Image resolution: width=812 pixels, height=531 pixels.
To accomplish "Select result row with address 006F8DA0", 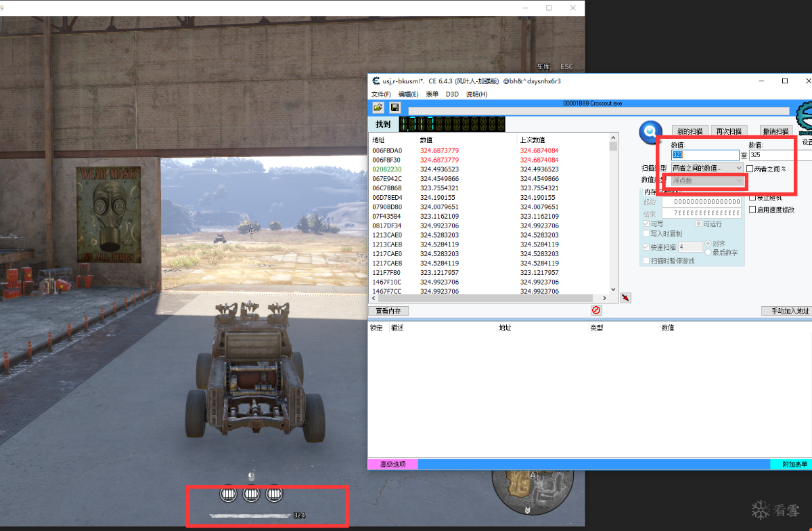I will tap(489, 150).
